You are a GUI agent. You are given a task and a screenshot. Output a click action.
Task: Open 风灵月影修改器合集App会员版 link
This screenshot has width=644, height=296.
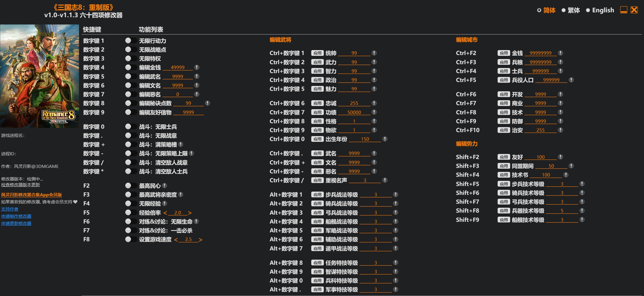tap(32, 195)
